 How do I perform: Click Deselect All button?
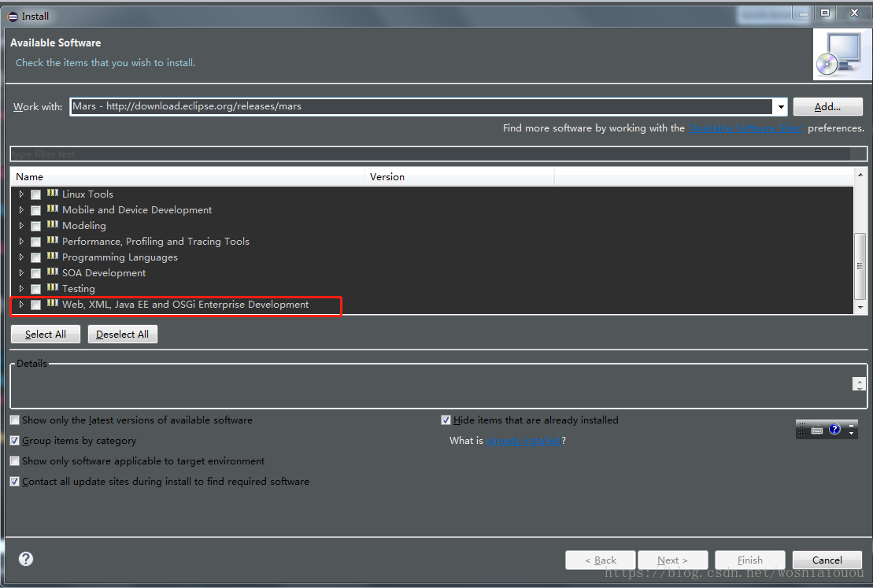(x=123, y=334)
